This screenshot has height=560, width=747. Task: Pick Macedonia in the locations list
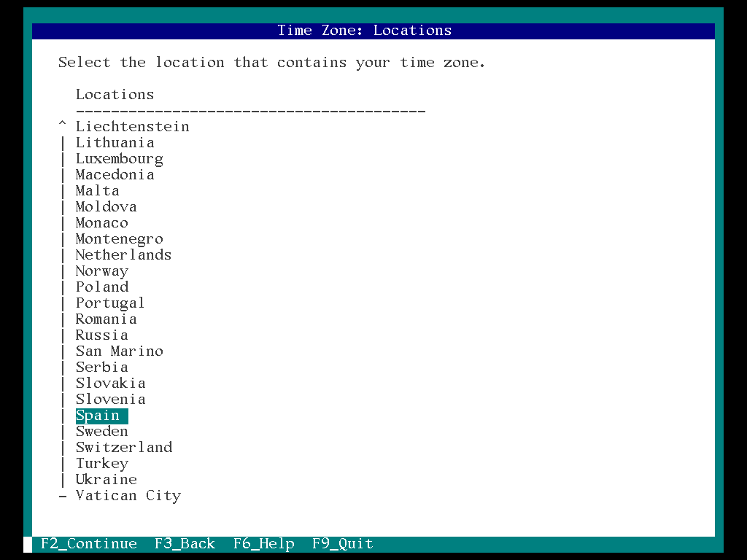(x=115, y=175)
